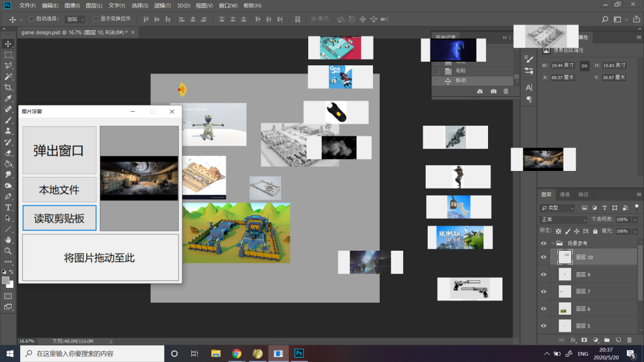Select the Zoom tool in the toolbox

click(8, 251)
